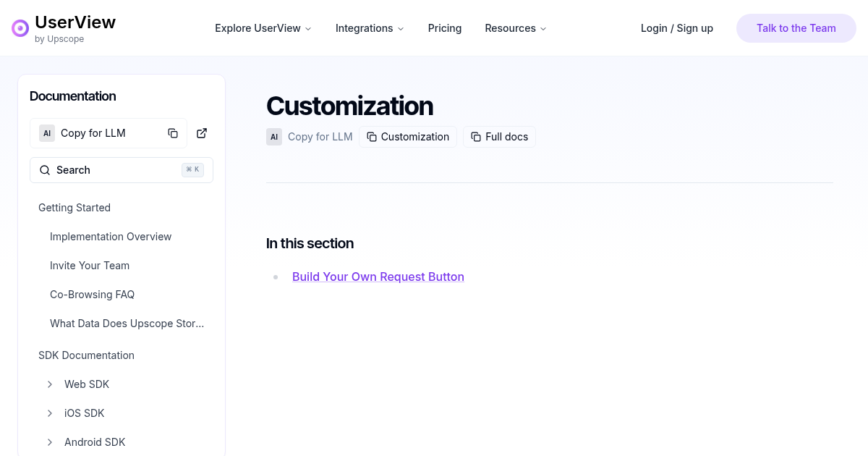Click Login / Sign up
This screenshot has height=456, width=868.
(x=677, y=28)
